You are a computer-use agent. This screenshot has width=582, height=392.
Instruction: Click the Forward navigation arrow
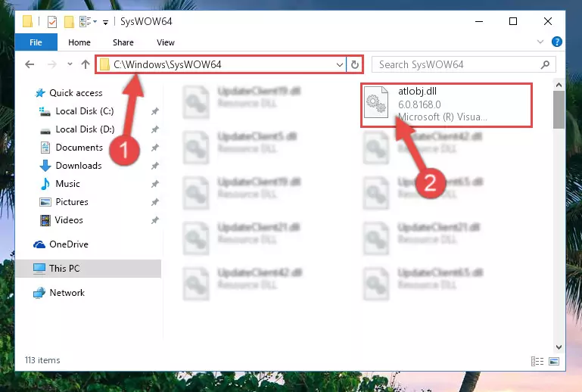pyautogui.click(x=52, y=64)
